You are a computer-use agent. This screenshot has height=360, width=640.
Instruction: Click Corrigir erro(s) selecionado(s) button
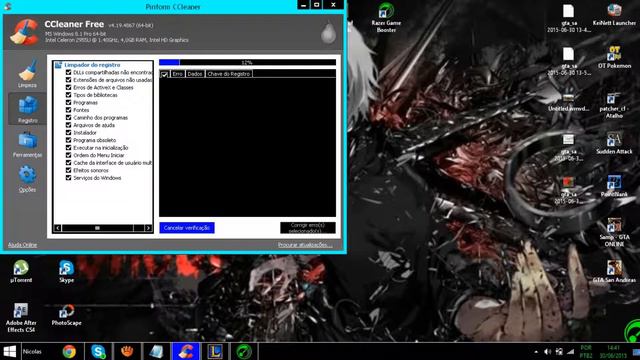coord(308,228)
